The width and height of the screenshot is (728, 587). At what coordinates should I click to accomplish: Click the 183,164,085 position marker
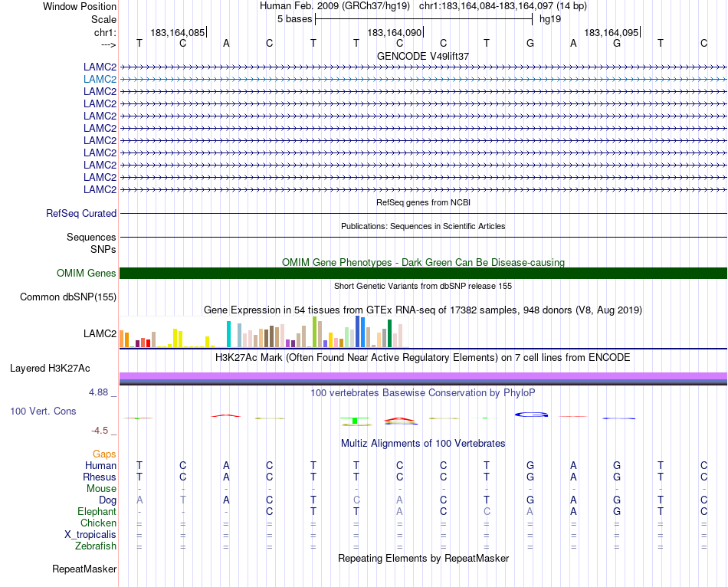tap(178, 32)
